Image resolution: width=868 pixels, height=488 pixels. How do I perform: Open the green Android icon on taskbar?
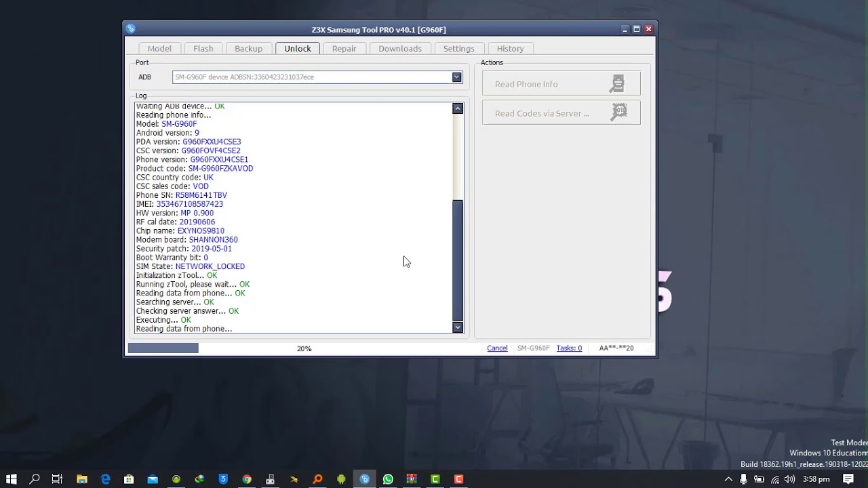[341, 479]
